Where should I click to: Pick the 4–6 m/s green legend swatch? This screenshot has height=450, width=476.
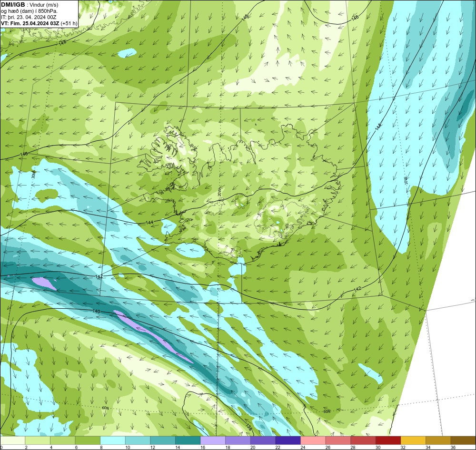pyautogui.click(x=62, y=440)
